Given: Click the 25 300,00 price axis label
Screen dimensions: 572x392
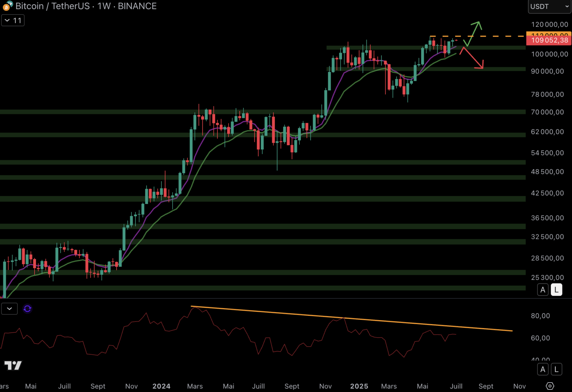Looking at the screenshot, I should click(x=547, y=278).
